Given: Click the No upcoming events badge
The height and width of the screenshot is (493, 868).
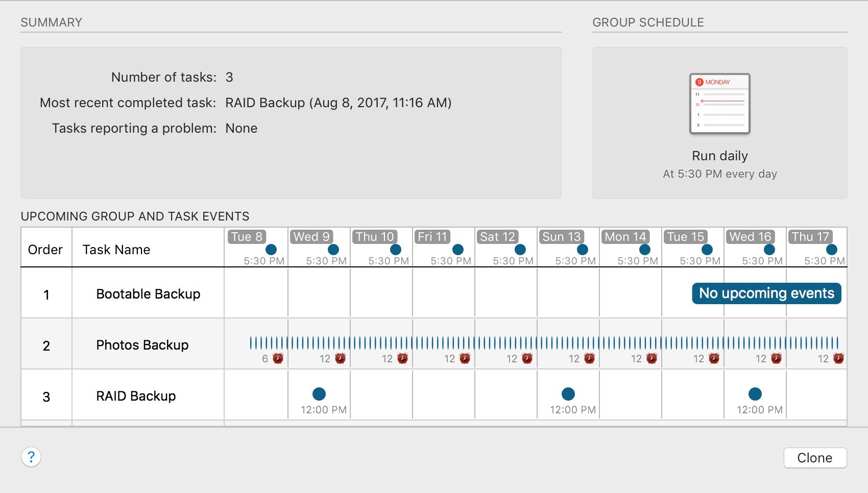Looking at the screenshot, I should coord(766,293).
